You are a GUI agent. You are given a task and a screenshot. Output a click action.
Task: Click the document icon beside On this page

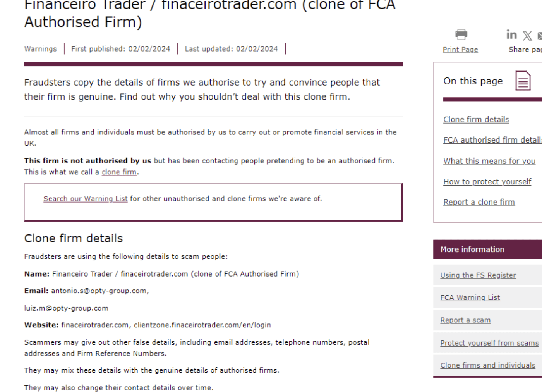[523, 81]
